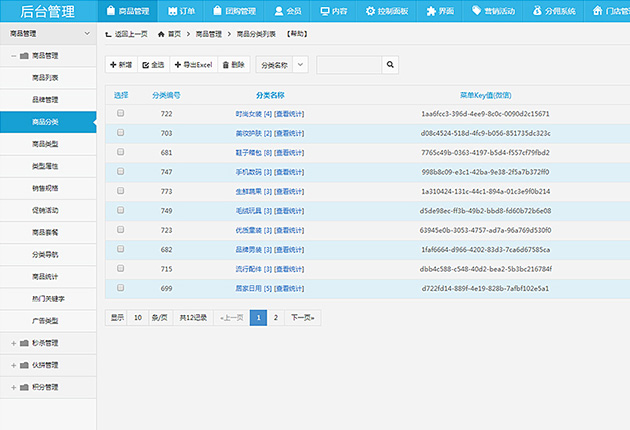
Task: Tick the checkbox for category 749
Action: [x=121, y=210]
